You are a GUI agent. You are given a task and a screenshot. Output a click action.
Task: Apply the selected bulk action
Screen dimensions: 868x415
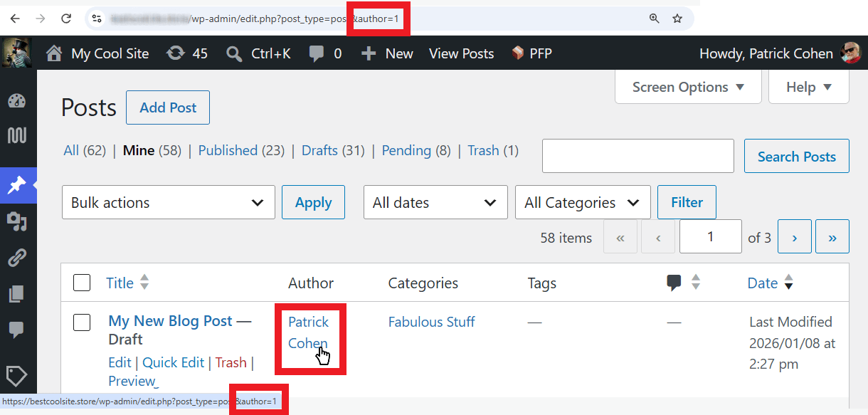click(x=313, y=202)
